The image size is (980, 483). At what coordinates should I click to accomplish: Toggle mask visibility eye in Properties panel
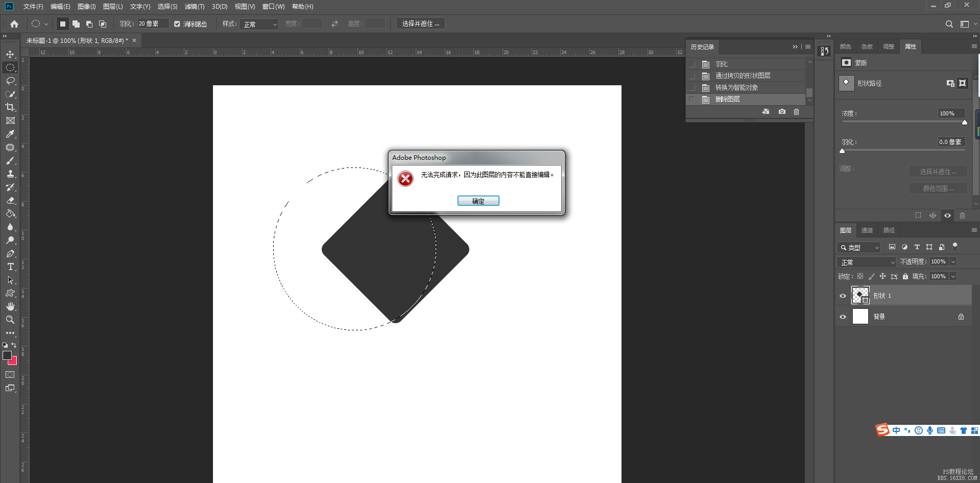coord(947,215)
